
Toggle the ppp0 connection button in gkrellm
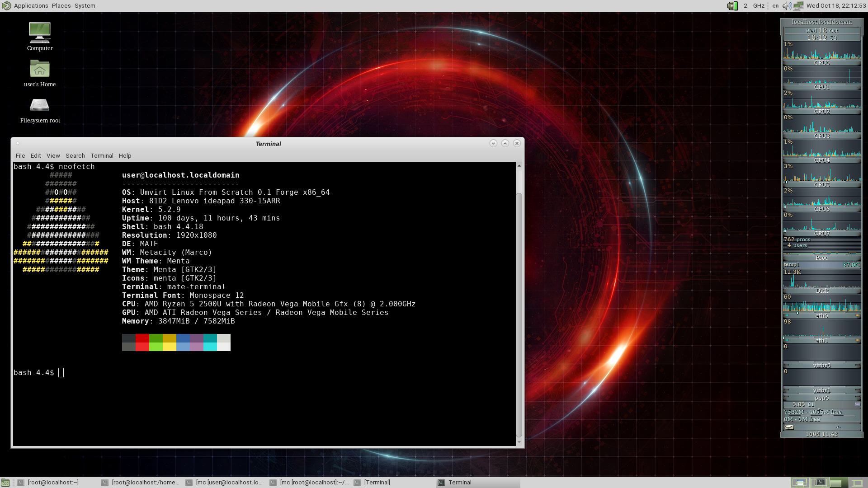click(857, 404)
